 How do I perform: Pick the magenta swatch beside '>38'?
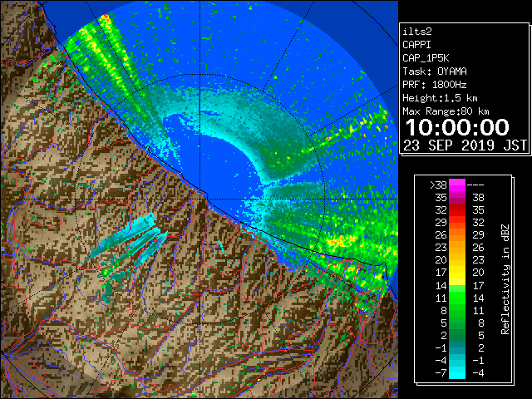[457, 185]
